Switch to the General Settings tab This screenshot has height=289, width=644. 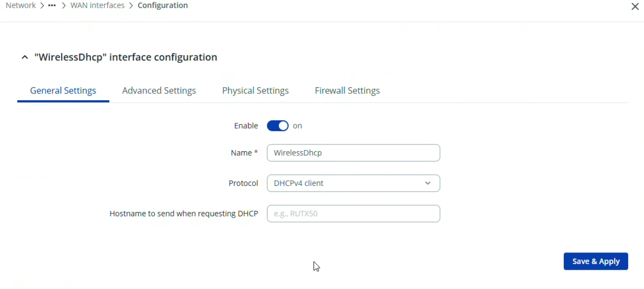click(63, 91)
